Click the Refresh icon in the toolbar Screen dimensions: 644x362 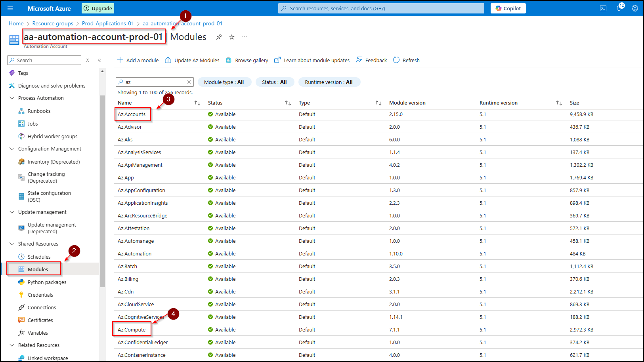pyautogui.click(x=396, y=60)
